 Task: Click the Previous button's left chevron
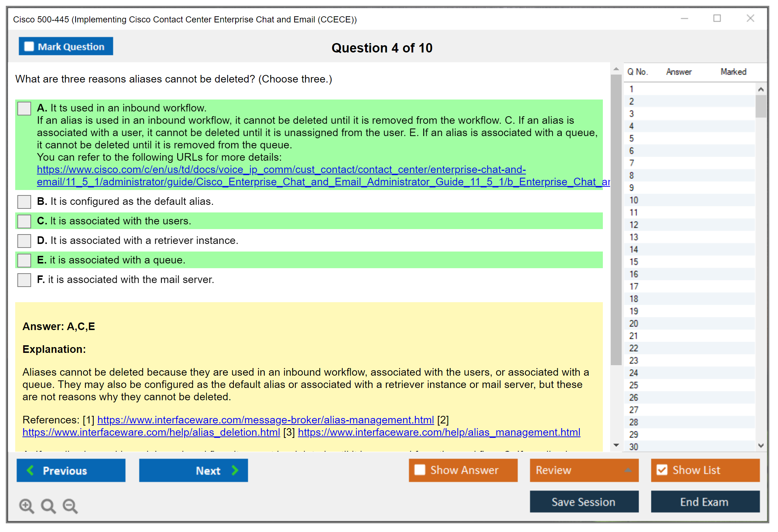[30, 470]
